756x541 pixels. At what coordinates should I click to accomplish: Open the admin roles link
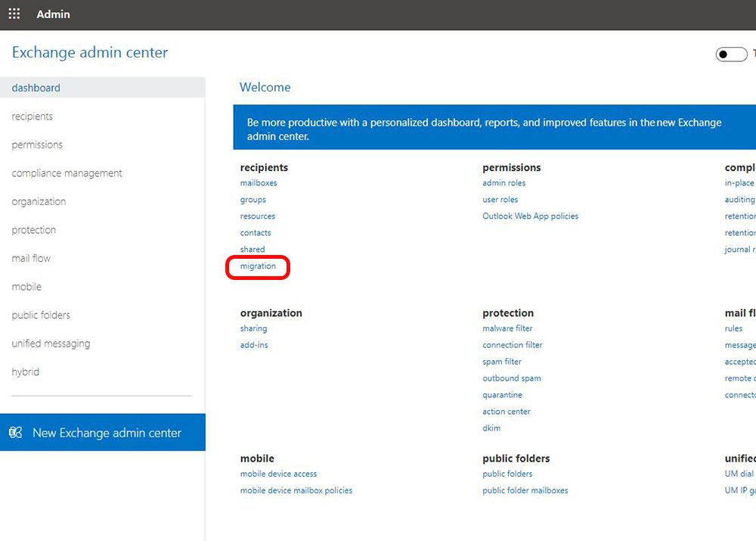coord(503,183)
